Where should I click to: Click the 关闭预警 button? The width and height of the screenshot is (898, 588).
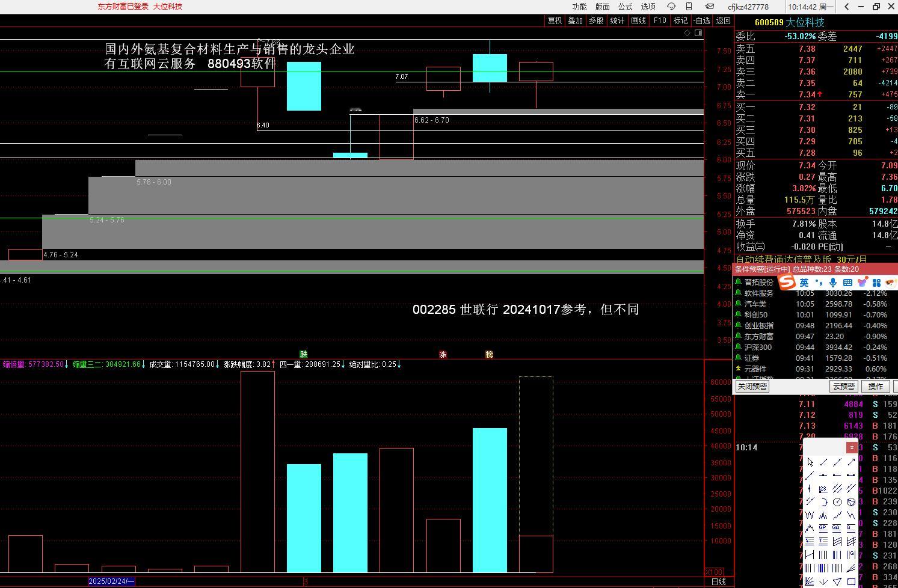click(x=752, y=387)
